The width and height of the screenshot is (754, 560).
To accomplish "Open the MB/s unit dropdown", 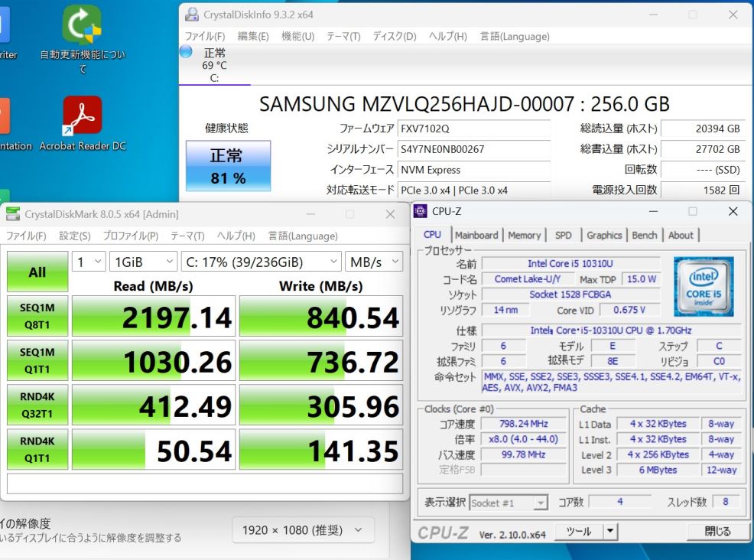I will (x=374, y=262).
